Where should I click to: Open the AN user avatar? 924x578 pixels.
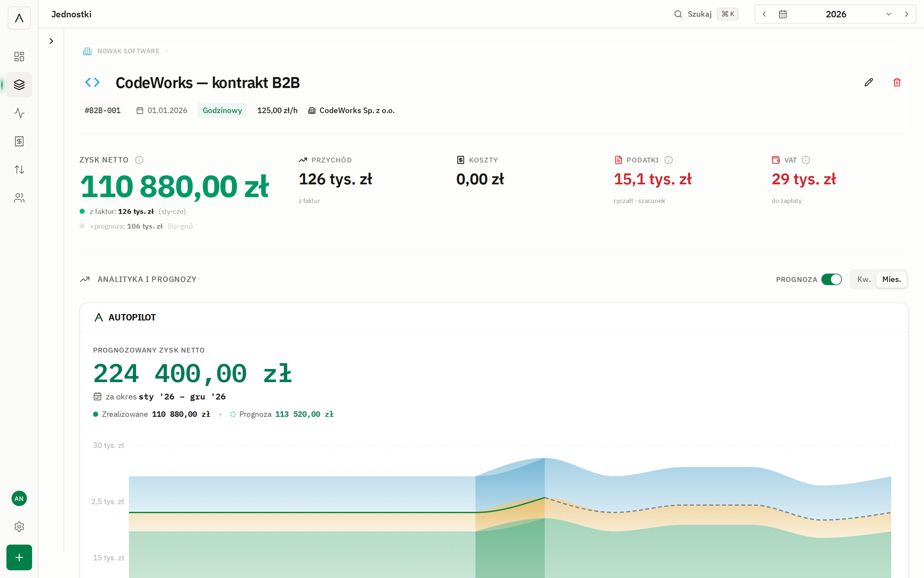[x=19, y=499]
